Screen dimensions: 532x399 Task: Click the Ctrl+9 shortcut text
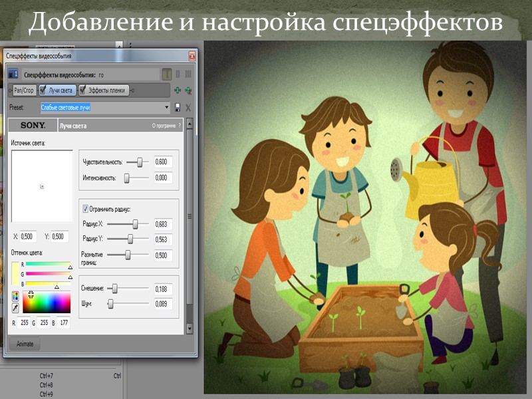(x=47, y=394)
